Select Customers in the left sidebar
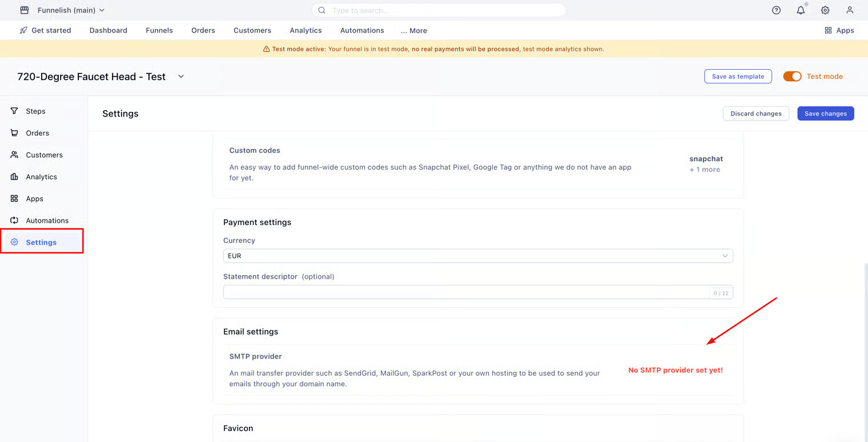Viewport: 868px width, 442px height. click(x=44, y=155)
